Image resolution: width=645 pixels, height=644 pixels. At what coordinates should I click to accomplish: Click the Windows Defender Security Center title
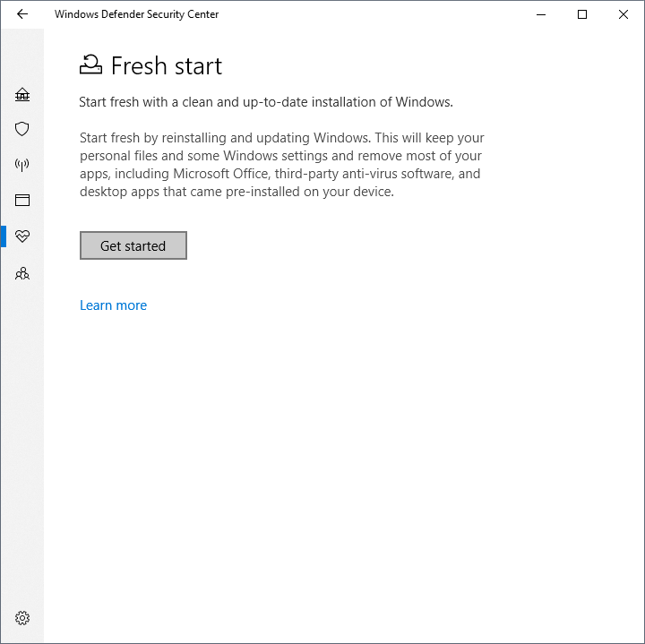(136, 14)
